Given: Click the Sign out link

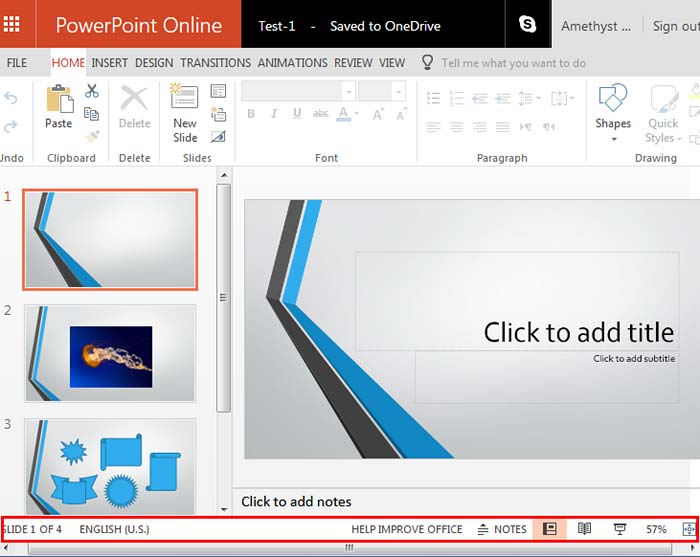Looking at the screenshot, I should pyautogui.click(x=675, y=26).
